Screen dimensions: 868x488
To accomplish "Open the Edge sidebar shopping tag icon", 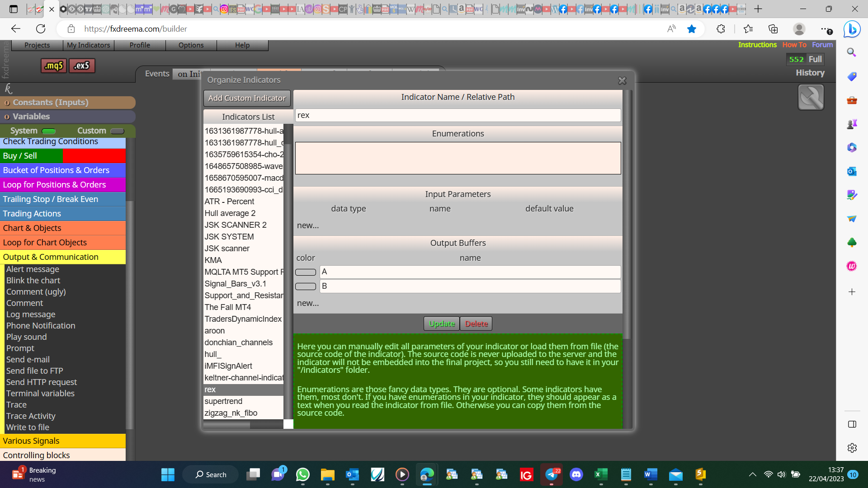I will [852, 76].
